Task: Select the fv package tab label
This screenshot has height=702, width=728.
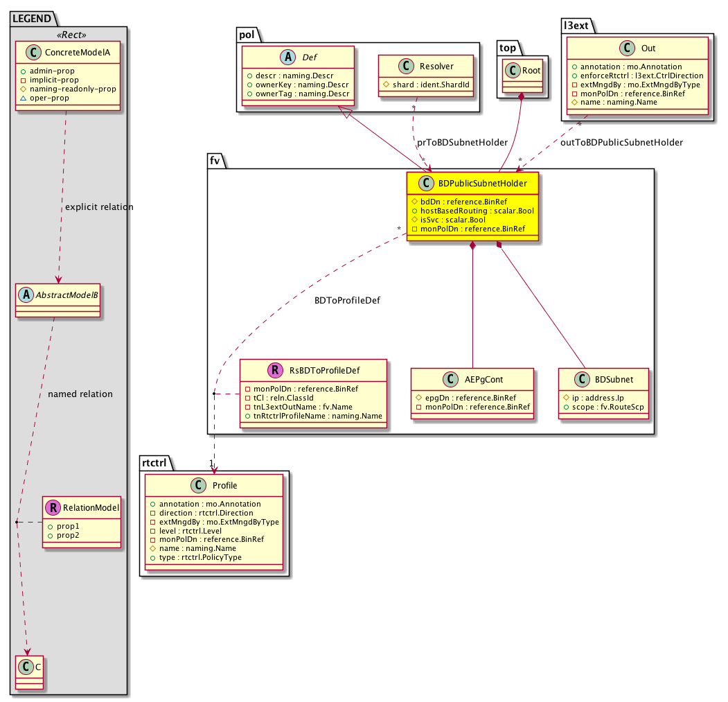Action: (215, 160)
